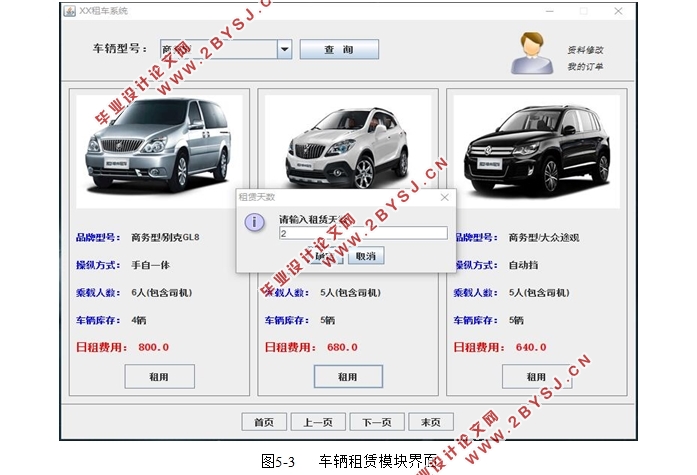Click the 查询 search button

339,49
